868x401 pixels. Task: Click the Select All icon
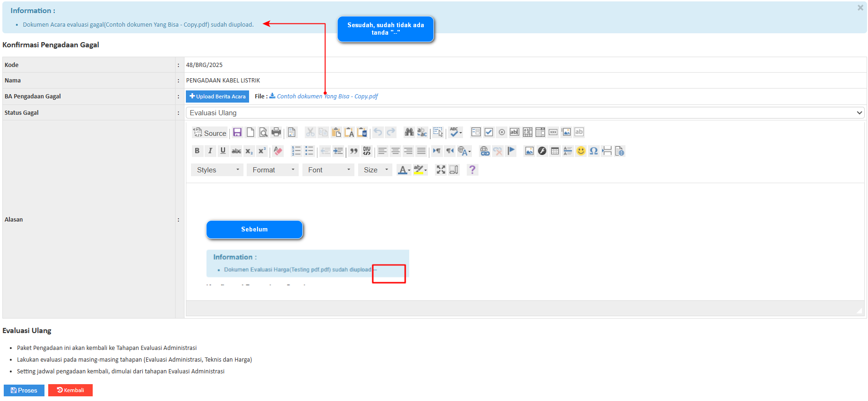click(438, 133)
